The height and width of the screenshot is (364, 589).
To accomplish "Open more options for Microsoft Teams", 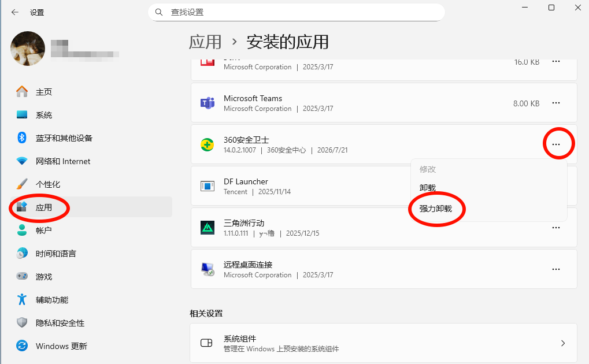I will point(556,103).
